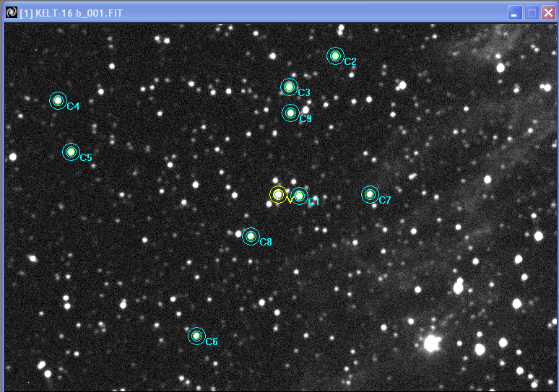Click the star immediately left of C8 aperture
The height and width of the screenshot is (392, 559).
pos(238,233)
